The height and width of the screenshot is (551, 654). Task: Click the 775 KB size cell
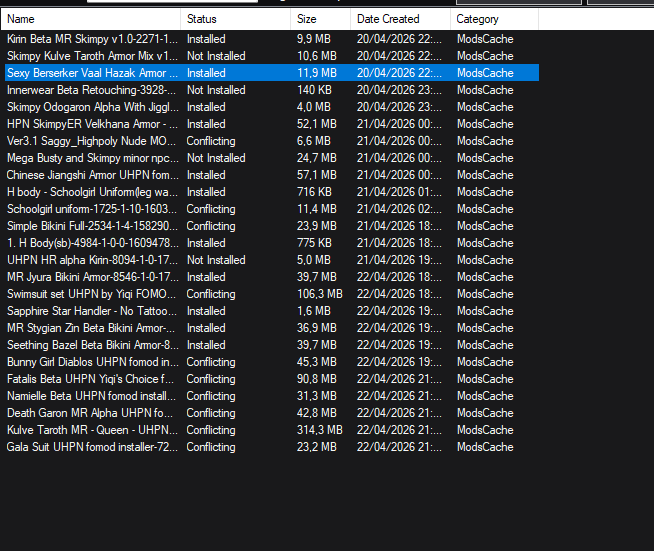click(314, 243)
